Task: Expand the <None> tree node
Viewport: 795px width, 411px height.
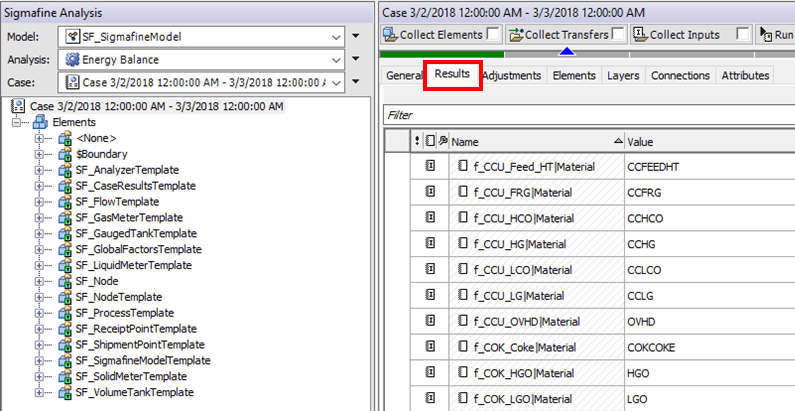Action: click(39, 138)
